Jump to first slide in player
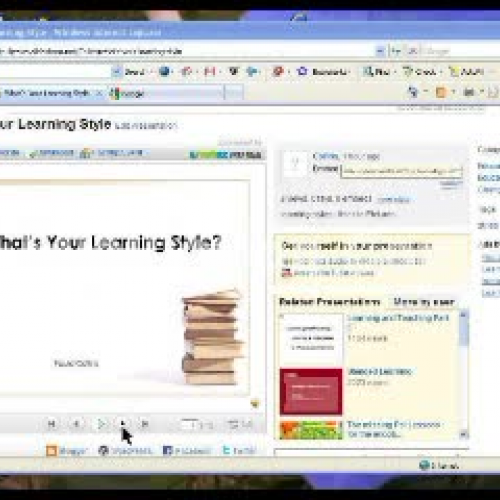500x500 pixels. click(x=52, y=424)
